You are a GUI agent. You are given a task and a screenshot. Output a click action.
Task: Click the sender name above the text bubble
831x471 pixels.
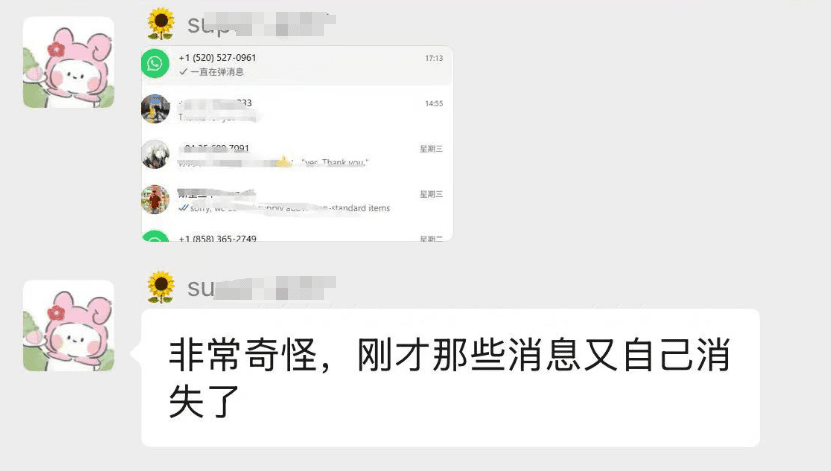(261, 288)
